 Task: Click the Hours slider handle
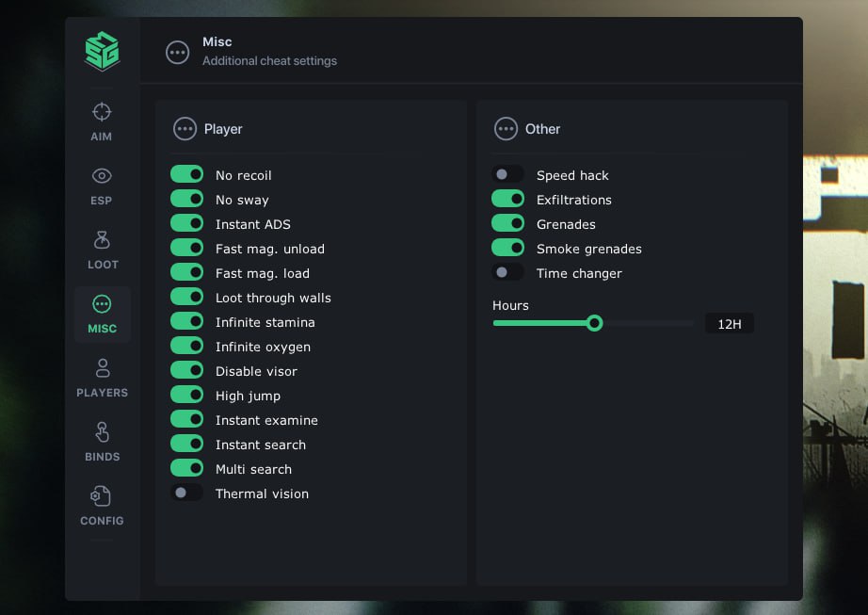click(x=594, y=323)
